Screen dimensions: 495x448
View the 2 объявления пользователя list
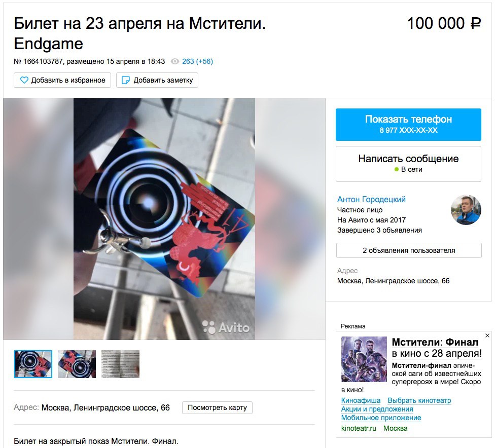pos(409,250)
